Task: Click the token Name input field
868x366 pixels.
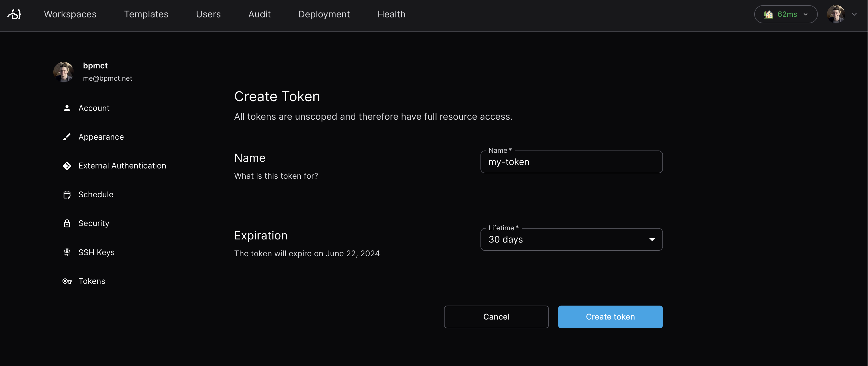Action: tap(571, 162)
